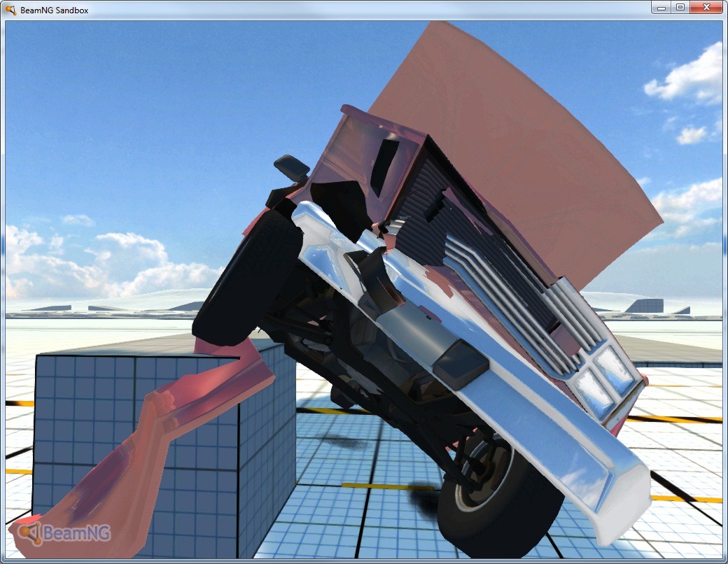This screenshot has height=564, width=728.
Task: Close the BeamNG Sandbox window
Action: [706, 7]
